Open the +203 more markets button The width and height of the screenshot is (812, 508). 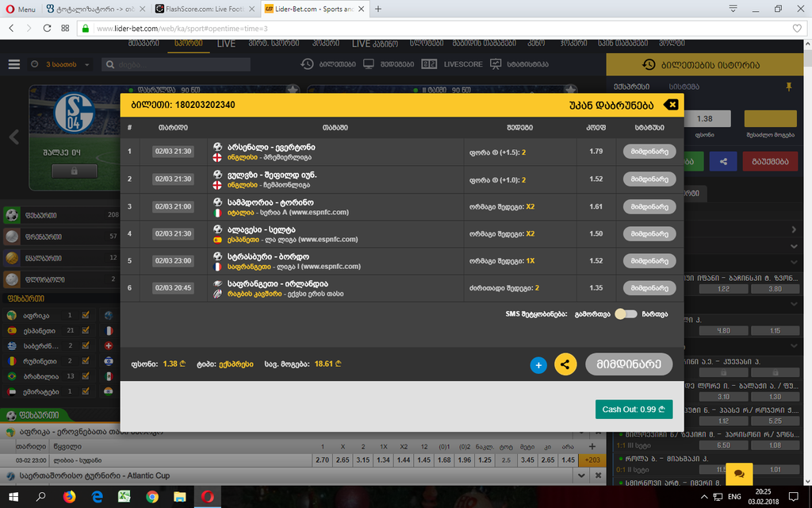pos(592,460)
